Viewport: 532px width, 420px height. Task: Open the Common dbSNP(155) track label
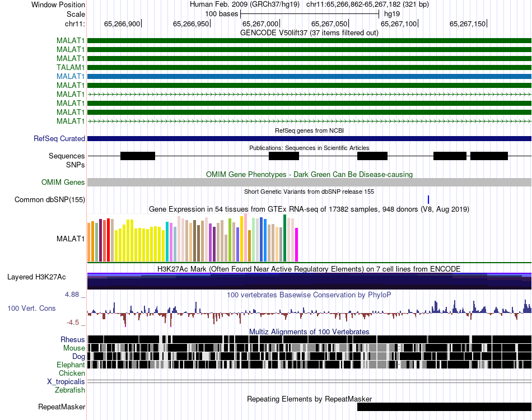50,199
